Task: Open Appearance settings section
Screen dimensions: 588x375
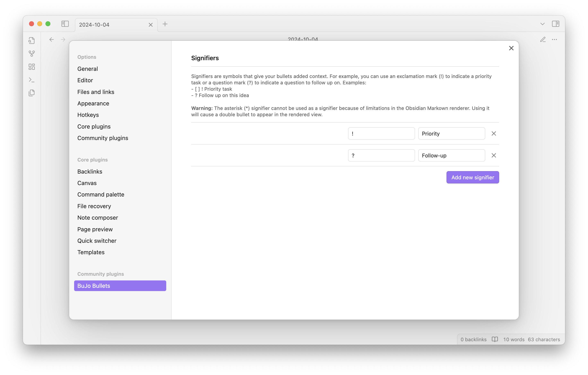Action: 93,103
